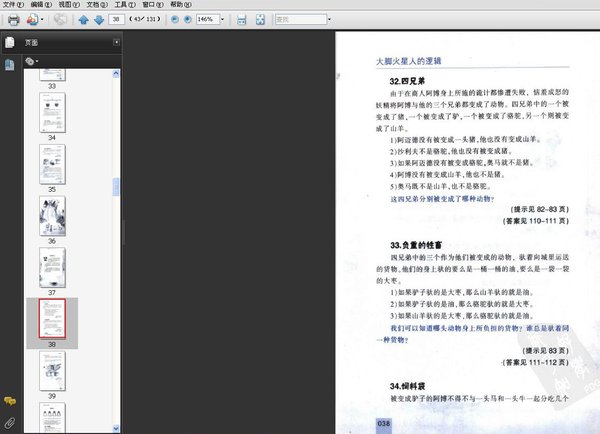Click the zoom out minus button
600x434 pixels.
[x=175, y=19]
